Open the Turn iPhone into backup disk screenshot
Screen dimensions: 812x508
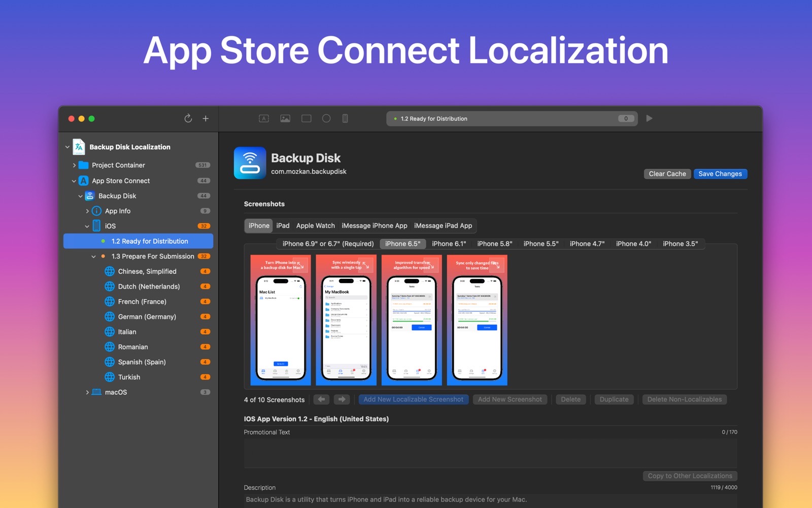(x=281, y=320)
